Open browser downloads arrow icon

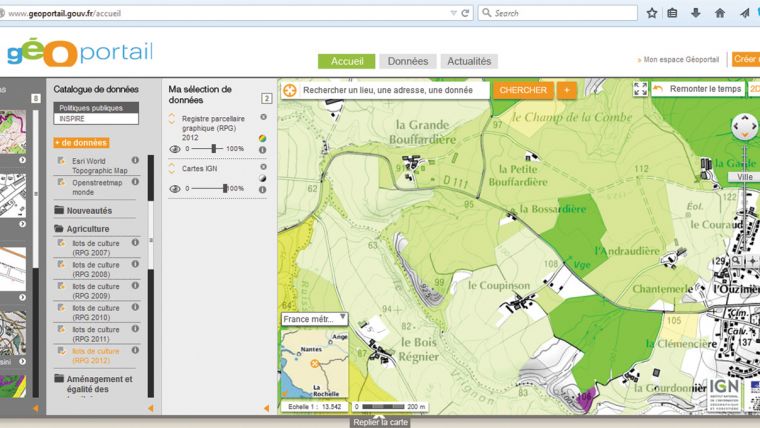pos(696,13)
